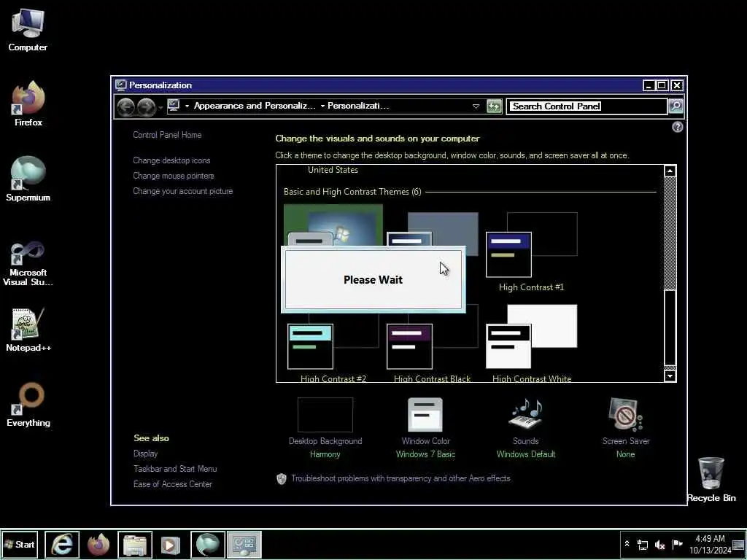The image size is (747, 560).
Task: Select the Supermium desktop shortcut
Action: 28,179
